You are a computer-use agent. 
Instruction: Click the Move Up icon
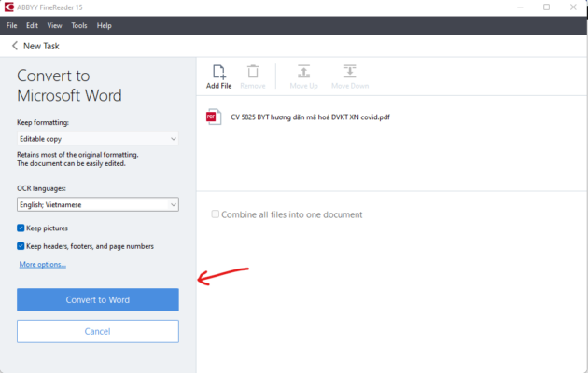pos(303,71)
